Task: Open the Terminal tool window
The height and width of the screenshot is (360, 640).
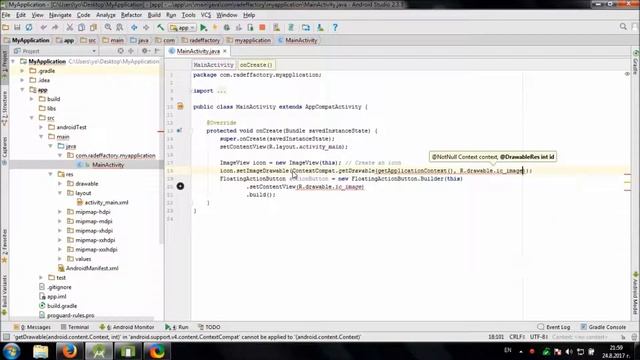Action: (x=75, y=327)
